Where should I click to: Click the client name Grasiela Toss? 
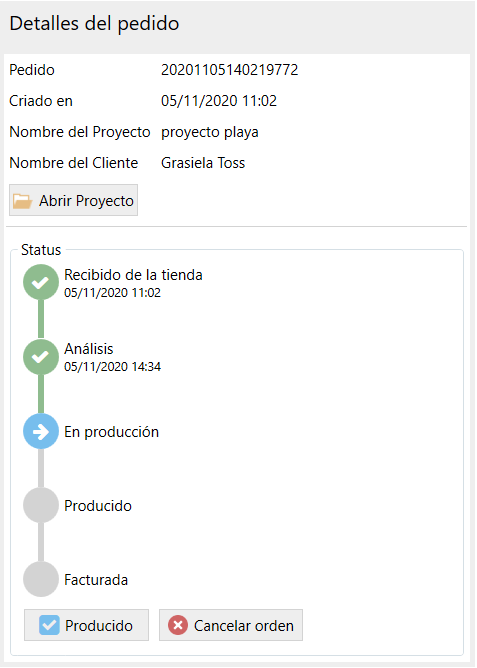pos(203,163)
